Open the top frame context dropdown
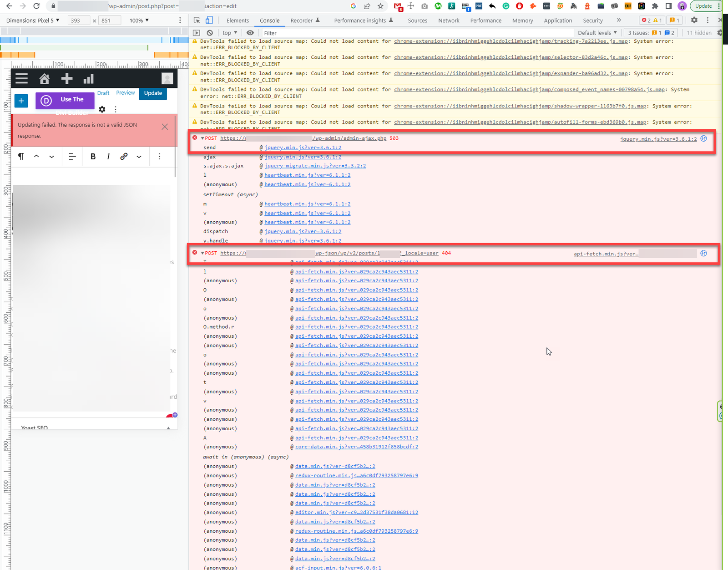Image resolution: width=728 pixels, height=570 pixels. [229, 32]
